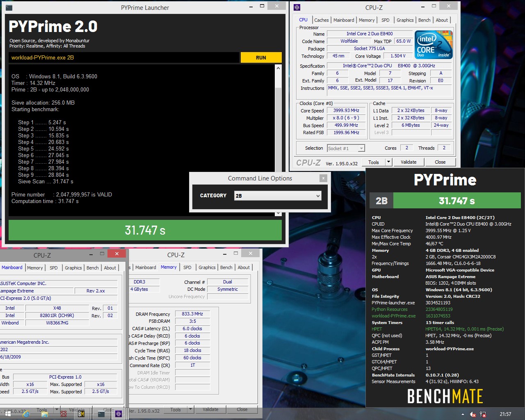Minimize the PYPrime Launcher window
525x420 pixels.
[251, 7]
